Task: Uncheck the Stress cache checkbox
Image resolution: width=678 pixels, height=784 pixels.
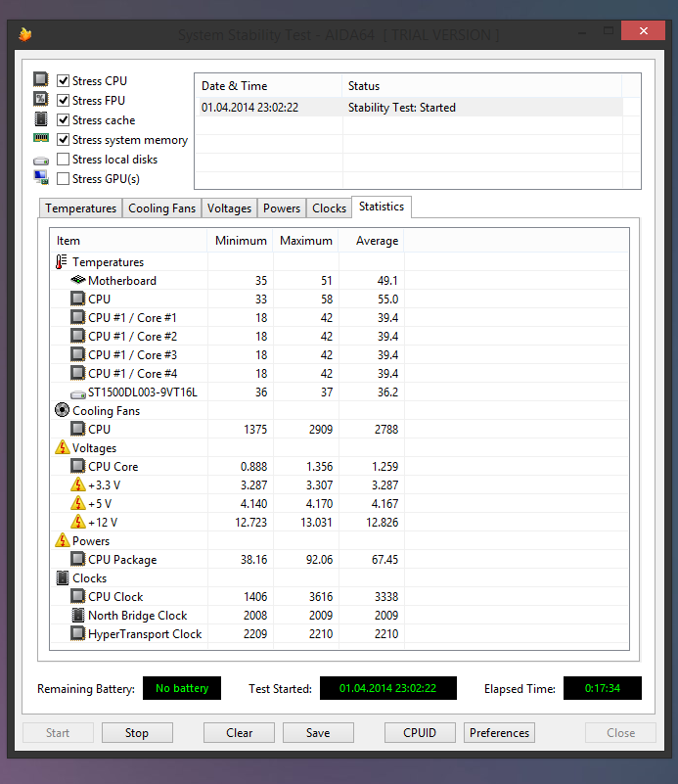Action: pos(63,120)
